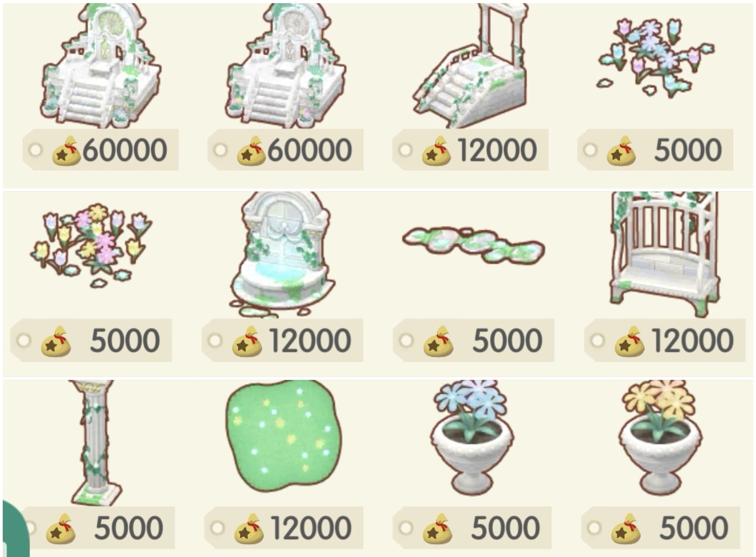Click the 5000 price tag under the blue planter
This screenshot has height=557, width=756.
click(472, 528)
